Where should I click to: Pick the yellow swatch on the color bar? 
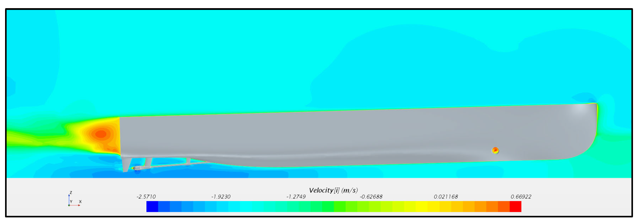coord(421,207)
